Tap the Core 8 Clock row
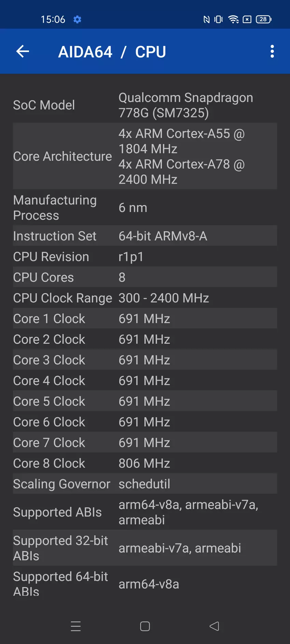 145,463
